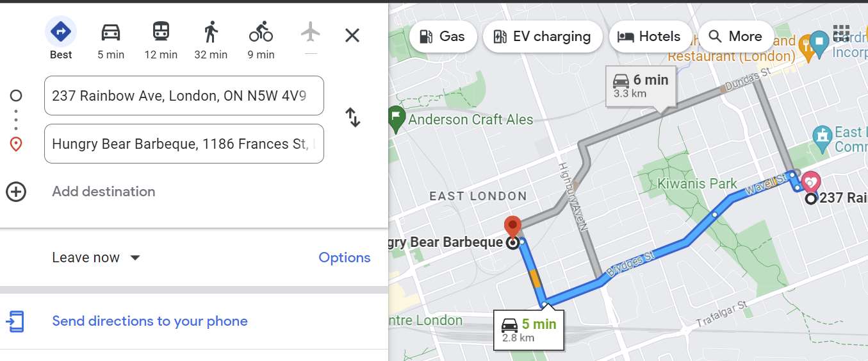868x361 pixels.
Task: Reverse starting point and destination
Action: point(353,117)
